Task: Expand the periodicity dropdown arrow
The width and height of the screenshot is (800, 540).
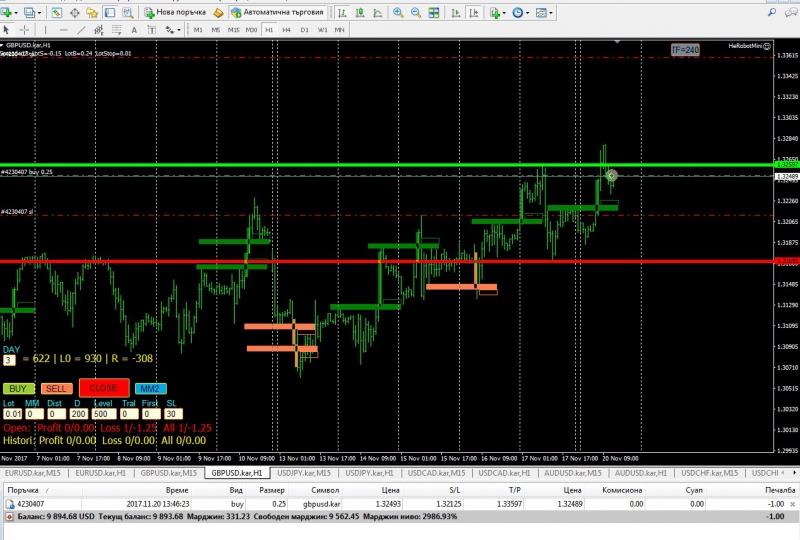Action: click(x=527, y=13)
